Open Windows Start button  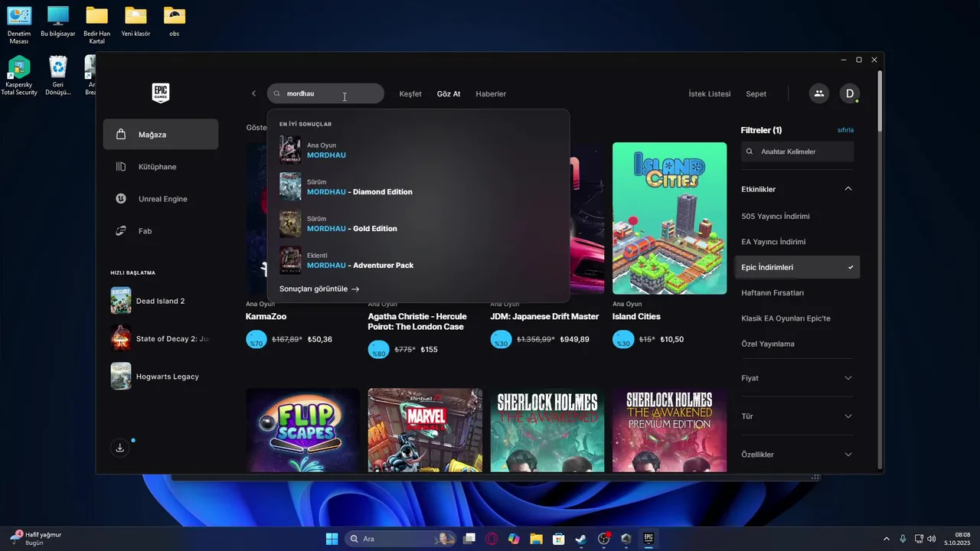click(332, 539)
